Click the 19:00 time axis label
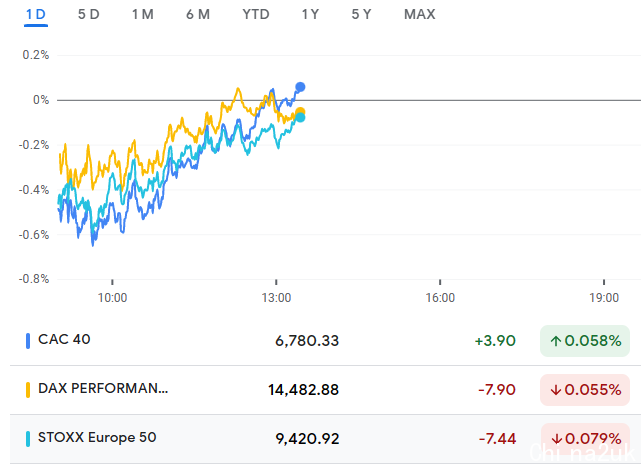The width and height of the screenshot is (641, 465). pyautogui.click(x=604, y=297)
